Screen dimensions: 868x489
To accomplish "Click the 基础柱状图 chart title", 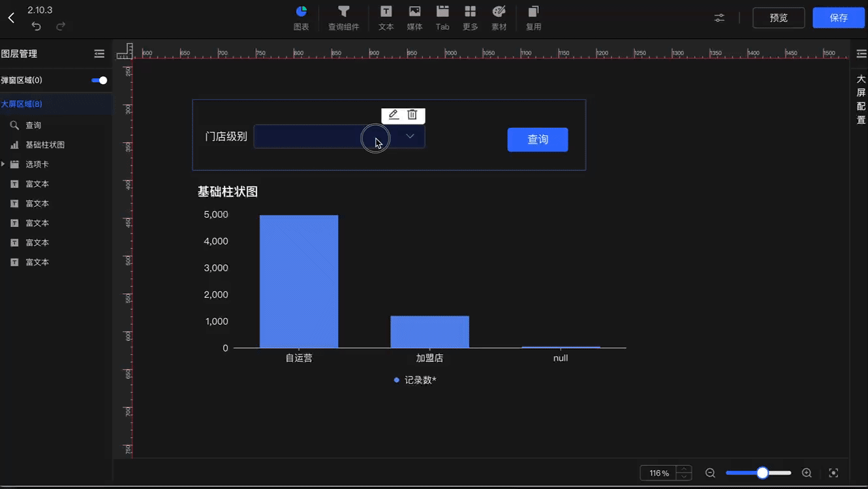I will pos(228,192).
